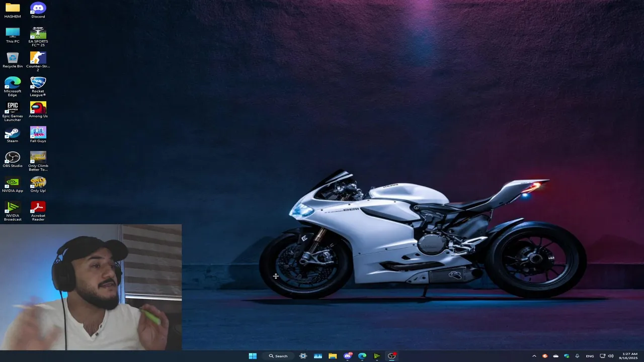Screen dimensions: 644x362
Task: Select Acrobat Reader desktop shortcut
Action: [38, 211]
